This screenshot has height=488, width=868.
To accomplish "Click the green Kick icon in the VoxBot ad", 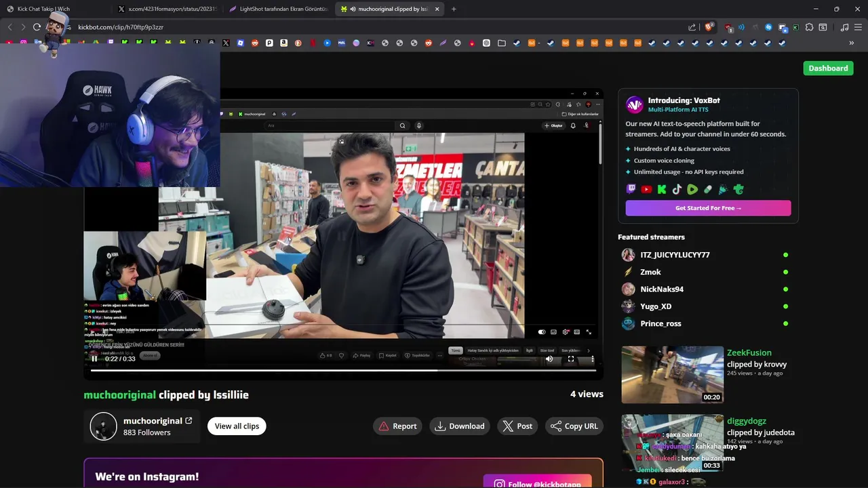I will (662, 190).
